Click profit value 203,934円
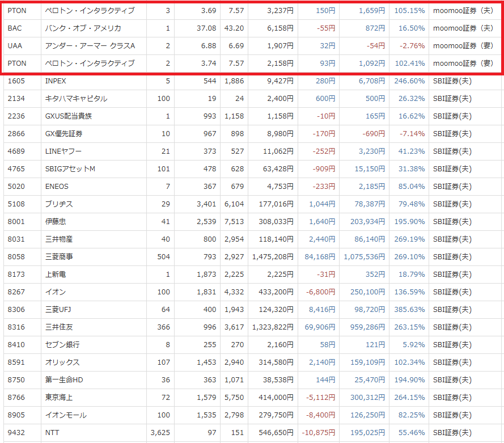This screenshot has height=443, width=504. click(x=367, y=221)
